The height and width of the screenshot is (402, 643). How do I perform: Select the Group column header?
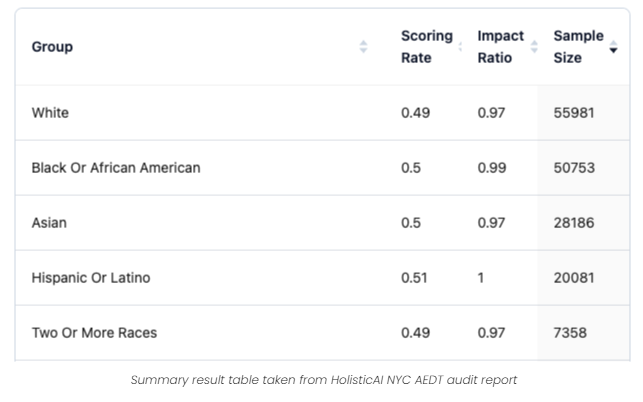52,47
